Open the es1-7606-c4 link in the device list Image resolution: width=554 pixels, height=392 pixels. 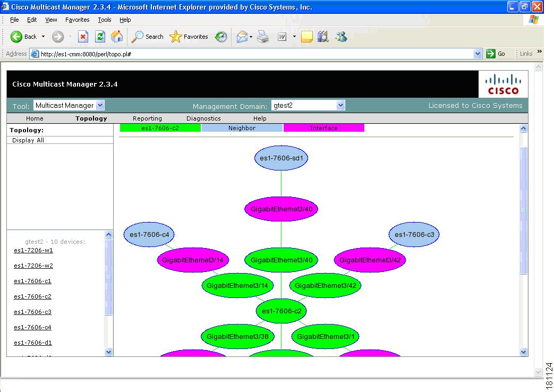pyautogui.click(x=32, y=327)
